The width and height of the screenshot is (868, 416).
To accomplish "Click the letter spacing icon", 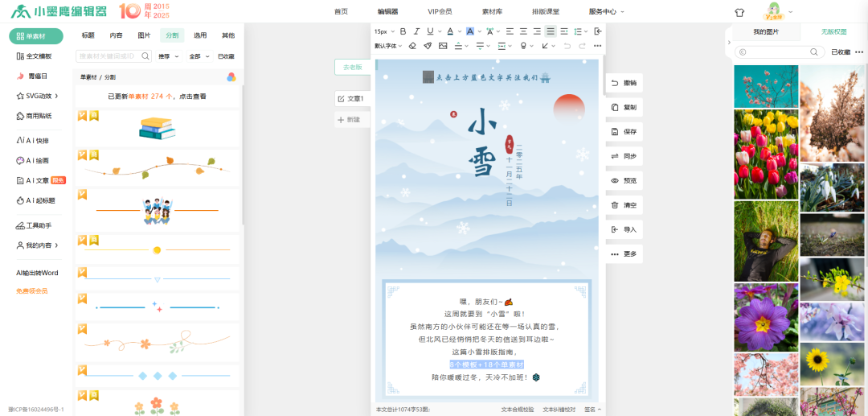I will pos(490,31).
